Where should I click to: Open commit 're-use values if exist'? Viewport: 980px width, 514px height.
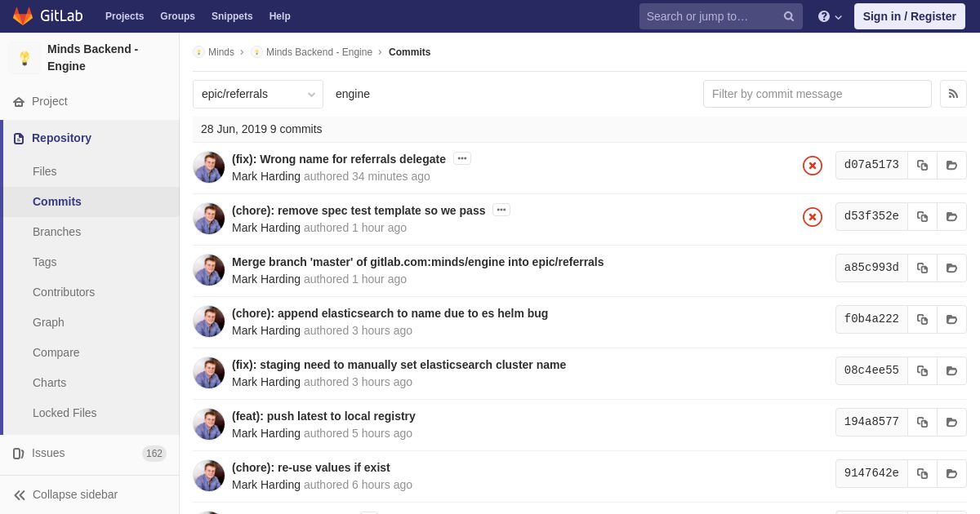point(311,467)
